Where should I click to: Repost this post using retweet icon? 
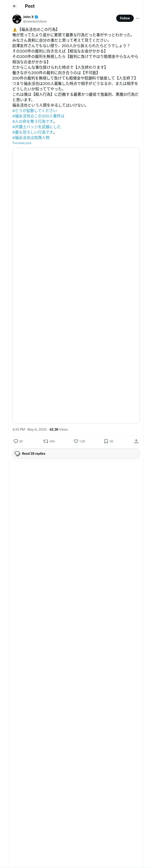46,441
